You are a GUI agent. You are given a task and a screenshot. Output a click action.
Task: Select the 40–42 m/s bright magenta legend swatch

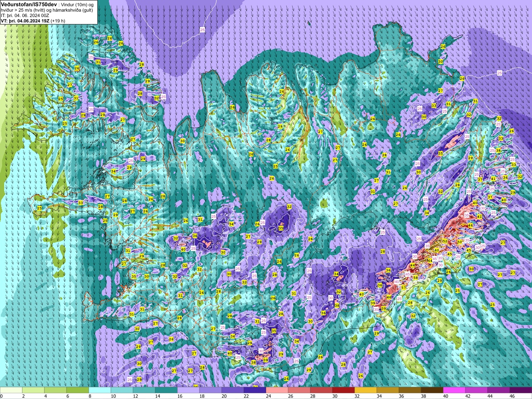coord(455,390)
